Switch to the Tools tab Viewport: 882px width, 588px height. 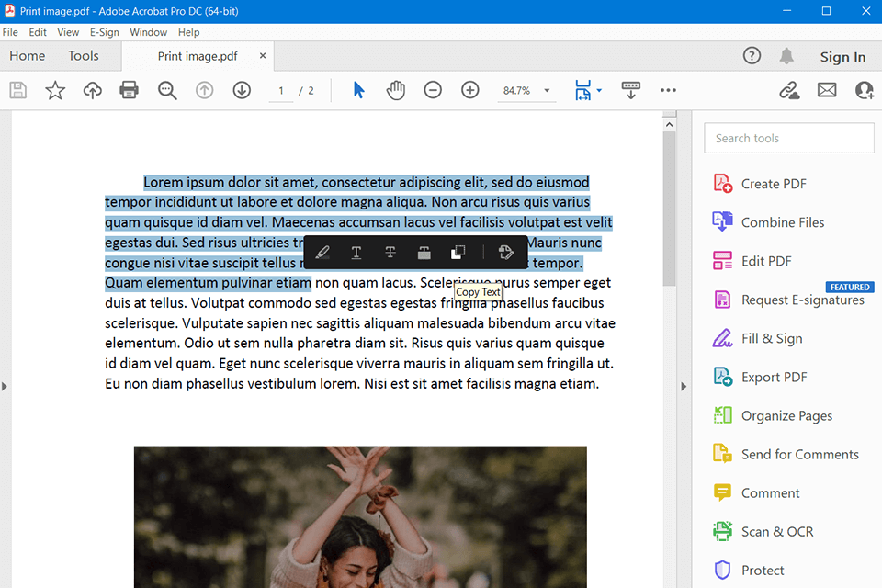point(83,56)
